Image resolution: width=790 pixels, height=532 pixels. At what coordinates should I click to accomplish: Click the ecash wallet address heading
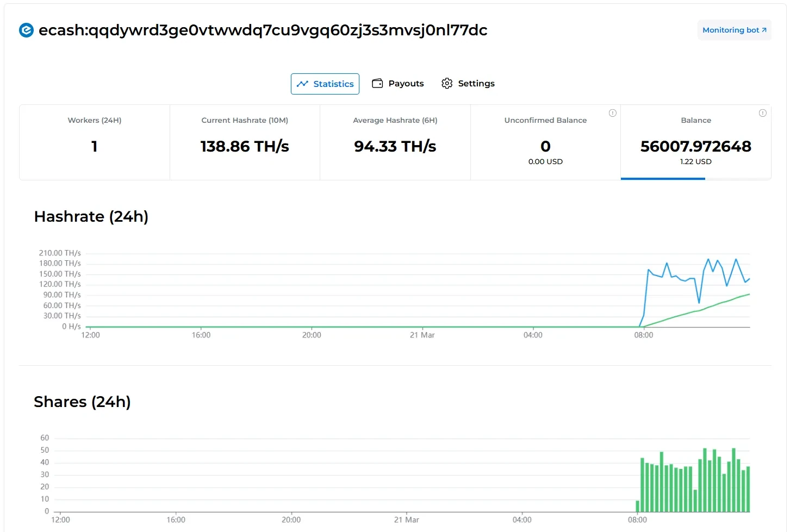263,30
